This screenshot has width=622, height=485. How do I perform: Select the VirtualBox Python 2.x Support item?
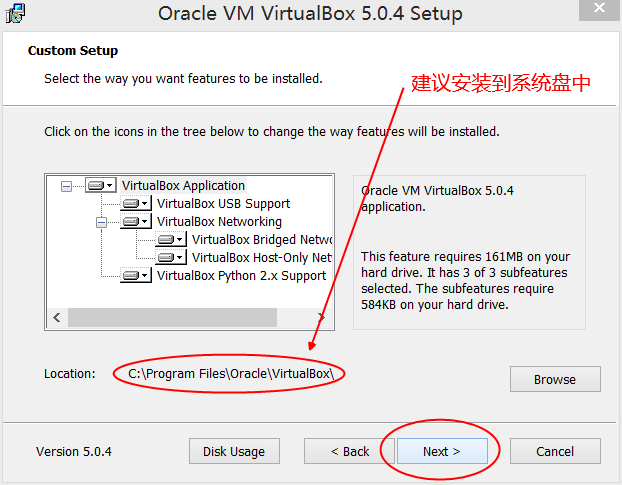pyautogui.click(x=241, y=276)
